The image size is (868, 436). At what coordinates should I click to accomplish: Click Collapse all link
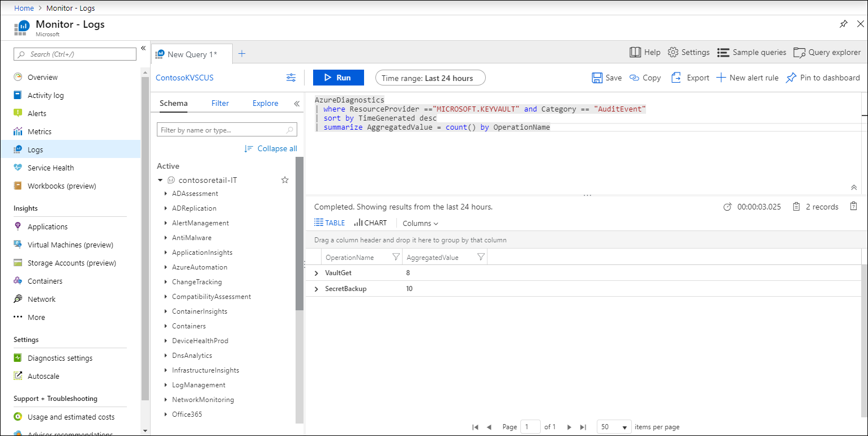[271, 148]
